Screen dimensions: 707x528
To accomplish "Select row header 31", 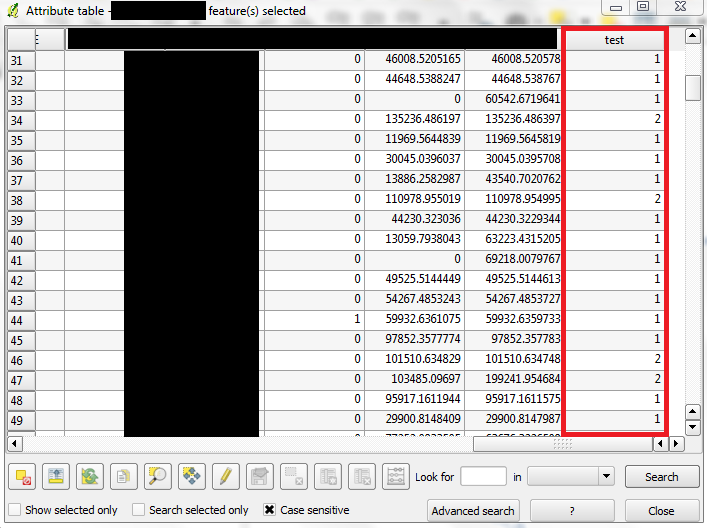I will tap(21, 60).
